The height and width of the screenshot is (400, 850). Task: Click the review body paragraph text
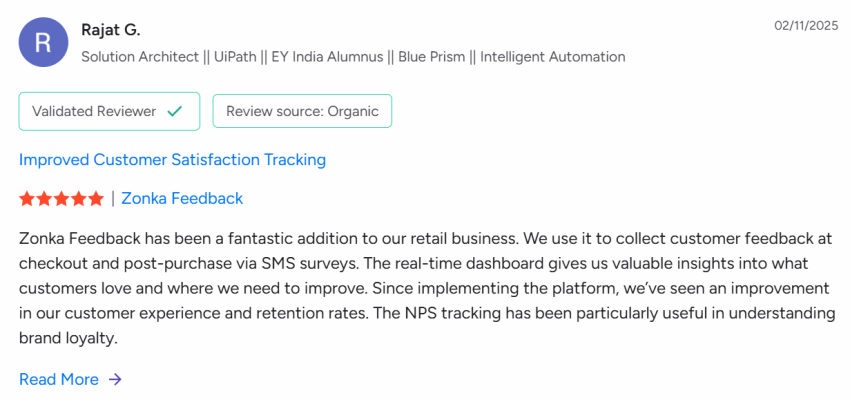(425, 288)
